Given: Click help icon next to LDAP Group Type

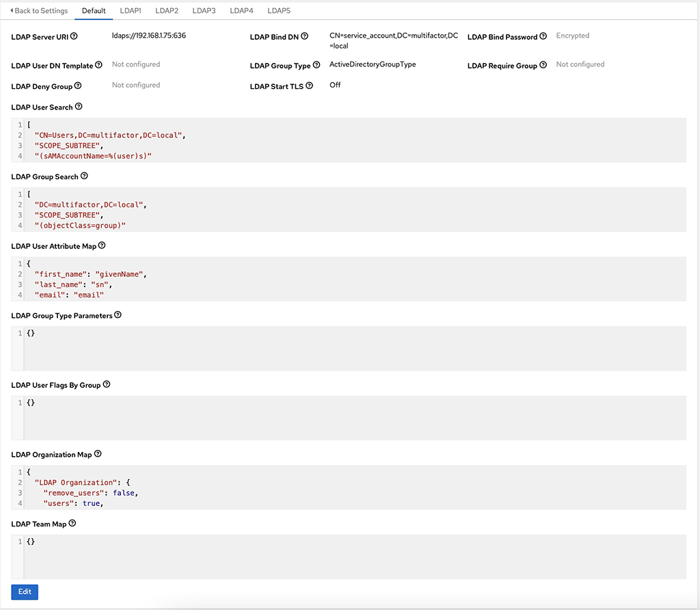Looking at the screenshot, I should pyautogui.click(x=317, y=65).
